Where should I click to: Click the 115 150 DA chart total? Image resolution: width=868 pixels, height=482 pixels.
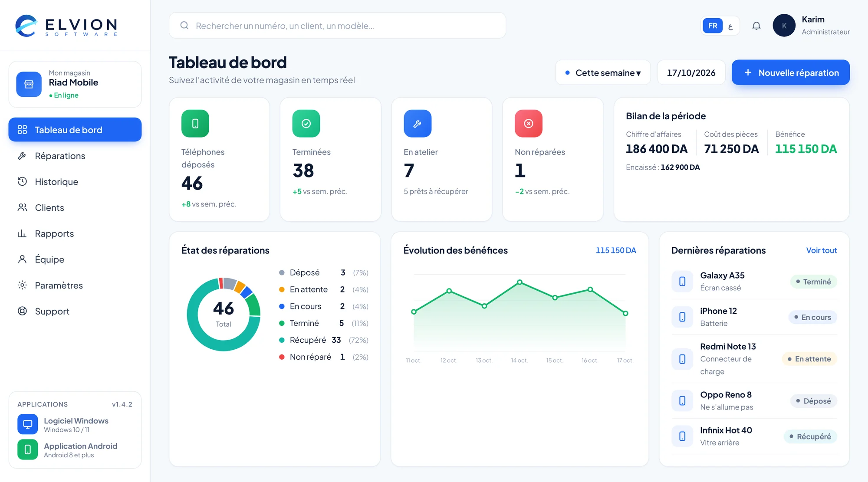click(615, 250)
